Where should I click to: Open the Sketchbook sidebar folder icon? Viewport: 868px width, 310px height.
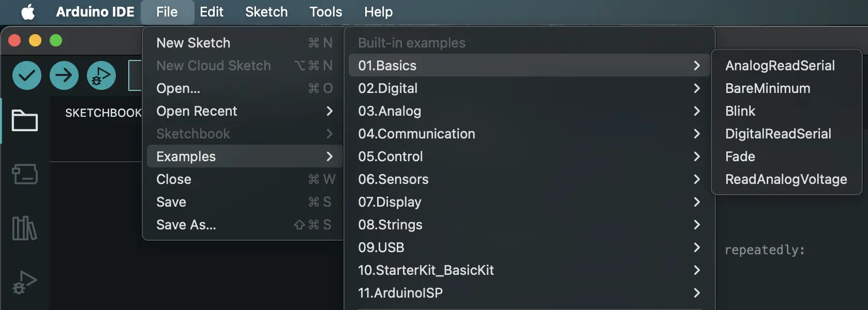(25, 121)
